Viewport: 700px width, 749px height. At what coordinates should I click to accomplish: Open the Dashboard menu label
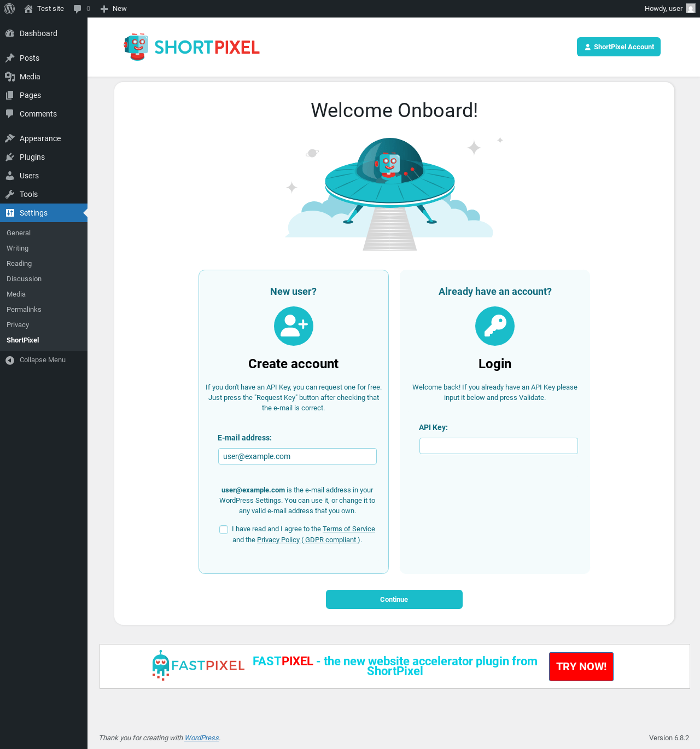point(38,33)
